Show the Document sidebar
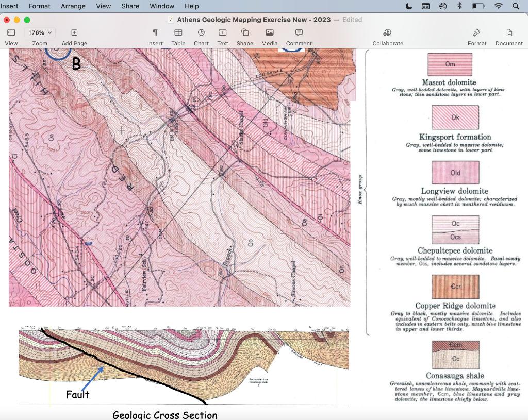Viewport: 528px width, 420px height. coord(508,36)
